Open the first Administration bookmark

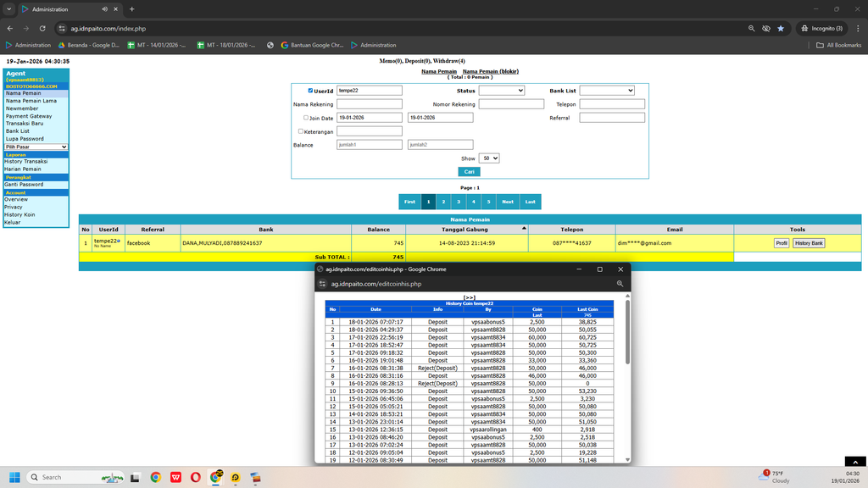[28, 45]
